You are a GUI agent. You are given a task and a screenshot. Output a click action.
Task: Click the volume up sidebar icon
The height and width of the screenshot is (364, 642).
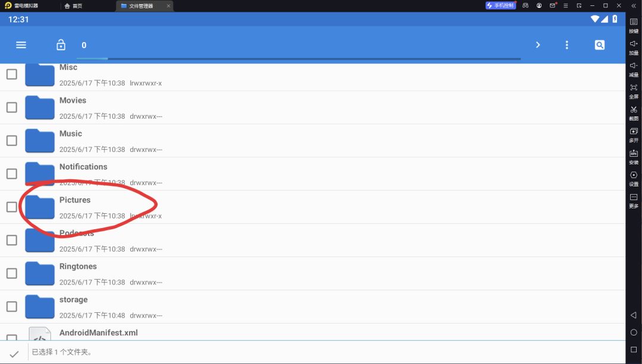634,48
